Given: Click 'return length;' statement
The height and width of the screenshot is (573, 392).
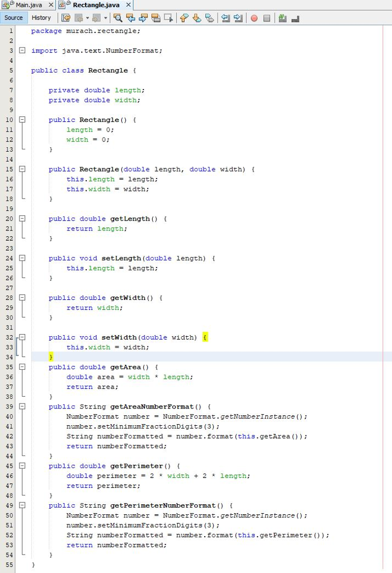Looking at the screenshot, I should (x=96, y=229).
